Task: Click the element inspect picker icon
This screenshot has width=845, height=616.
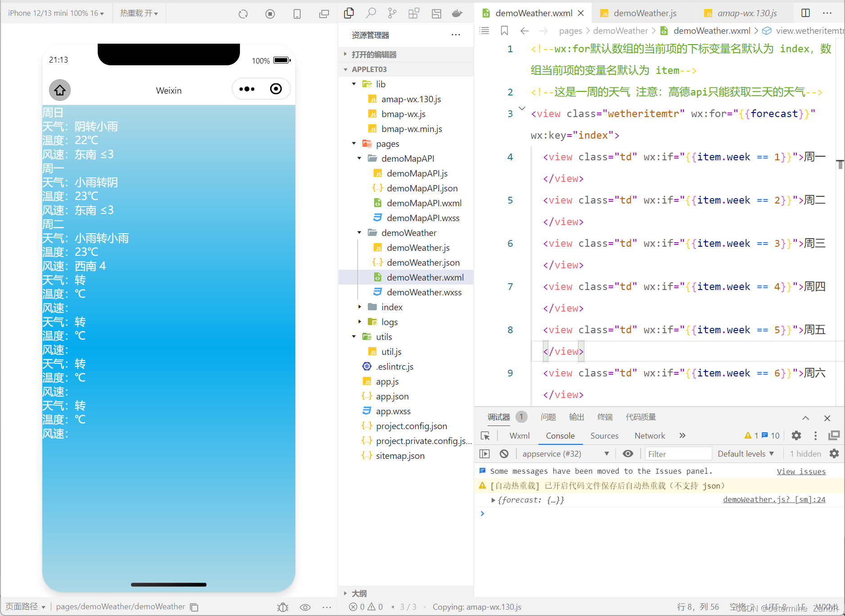Action: (x=485, y=435)
